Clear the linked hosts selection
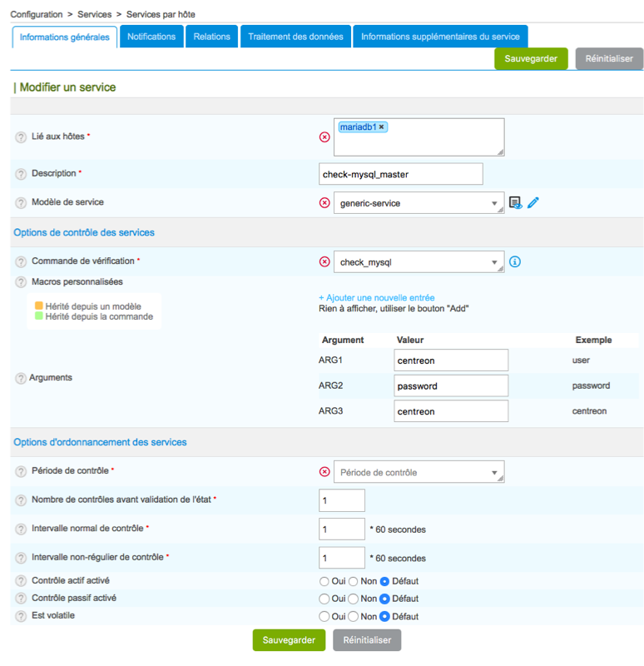The image size is (644, 666). [324, 137]
